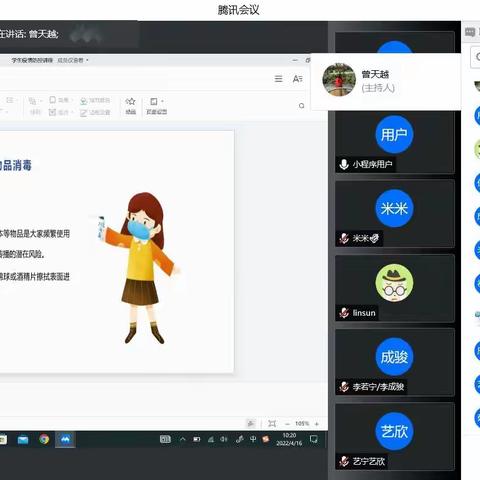
Task: Click the 艺宁艺欣 name label
Action: click(368, 461)
